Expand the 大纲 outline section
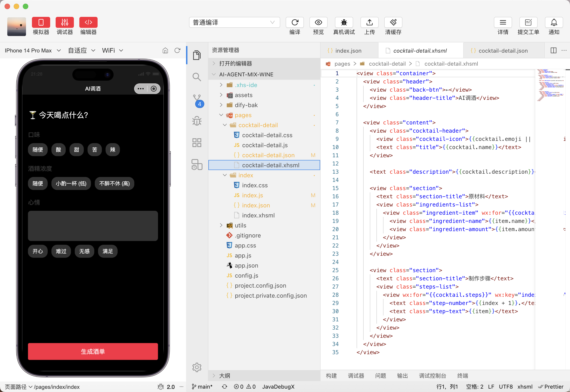The image size is (570, 392). [264, 376]
